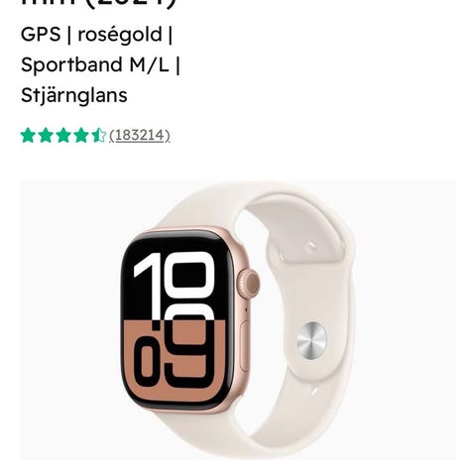Click the adjustment hole on the upper band

click(x=311, y=246)
